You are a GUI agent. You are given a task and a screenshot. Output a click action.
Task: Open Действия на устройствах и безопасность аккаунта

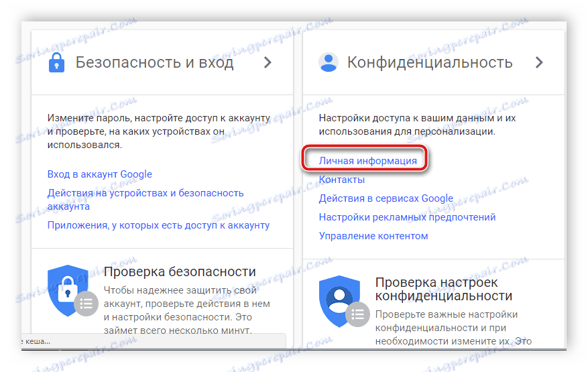(145, 200)
